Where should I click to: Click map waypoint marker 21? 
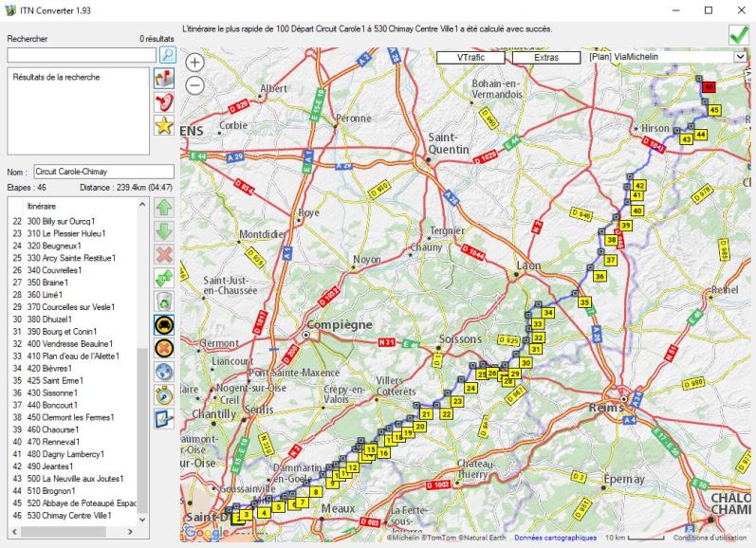[x=426, y=414]
